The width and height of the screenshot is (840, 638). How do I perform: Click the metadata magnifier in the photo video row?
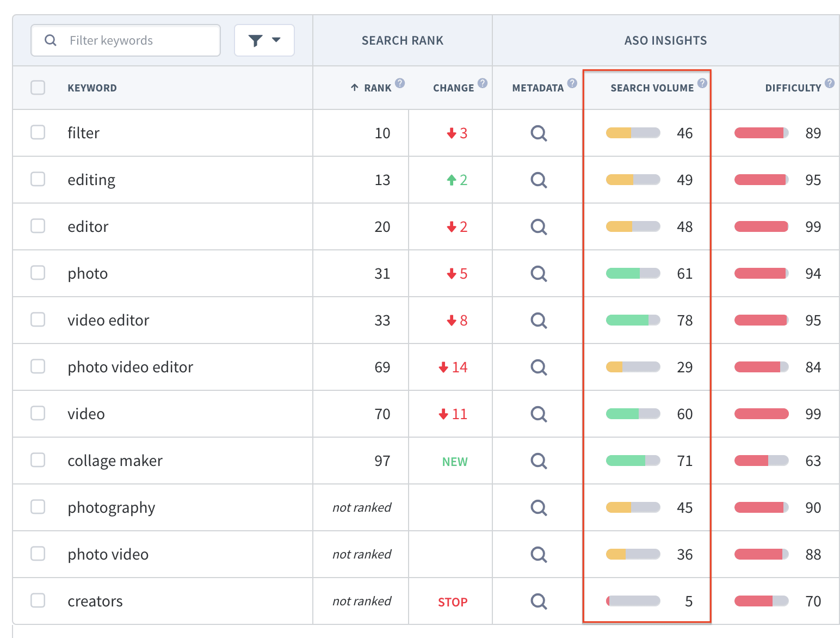[539, 554]
